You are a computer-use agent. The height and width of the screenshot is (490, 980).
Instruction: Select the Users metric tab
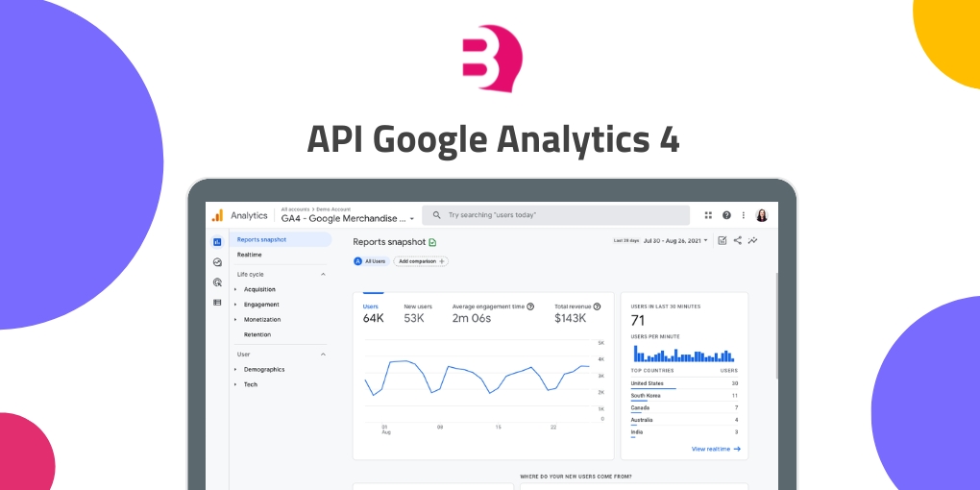(x=373, y=314)
